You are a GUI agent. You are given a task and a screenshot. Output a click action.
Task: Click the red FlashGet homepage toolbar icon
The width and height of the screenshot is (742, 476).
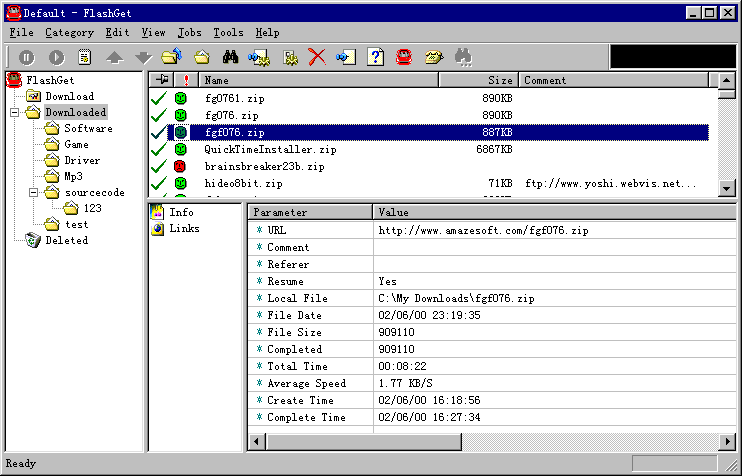click(x=404, y=57)
